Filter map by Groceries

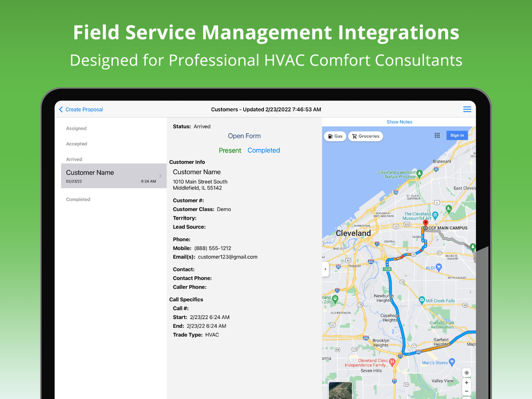[x=365, y=136]
